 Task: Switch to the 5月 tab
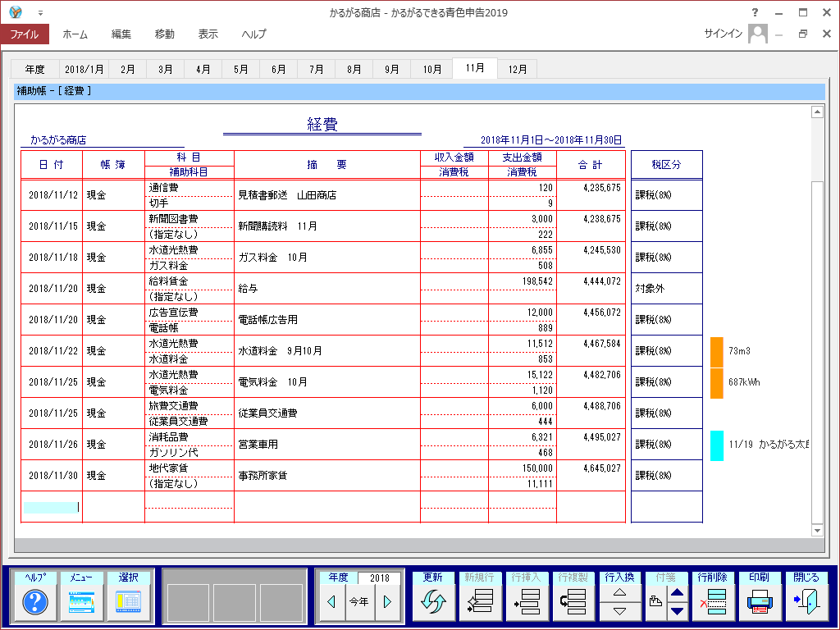tap(241, 69)
